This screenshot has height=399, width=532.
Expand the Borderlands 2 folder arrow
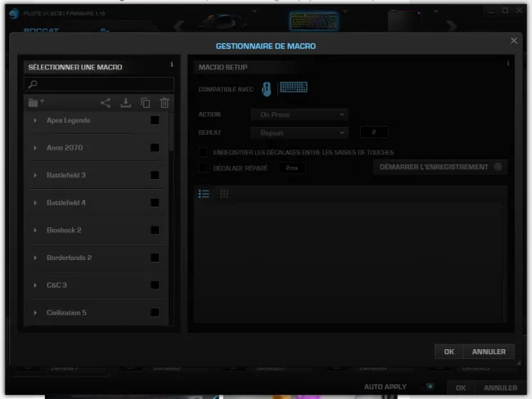click(x=35, y=258)
